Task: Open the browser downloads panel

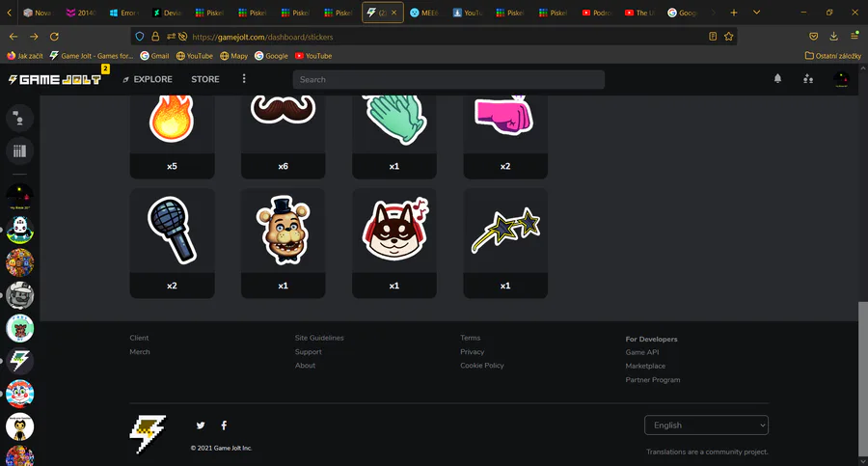Action: [833, 37]
